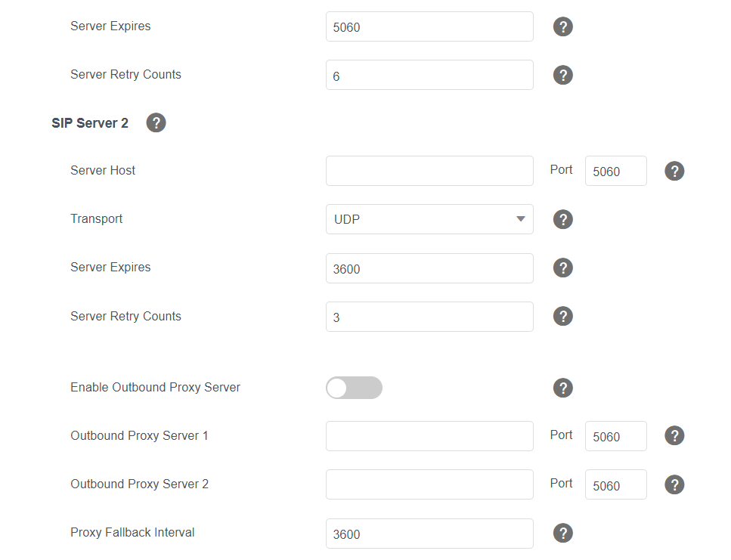Enable the Outbound Proxy Server toggle
The image size is (731, 560).
354,388
